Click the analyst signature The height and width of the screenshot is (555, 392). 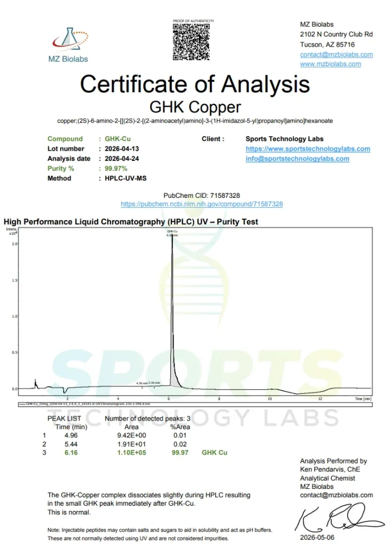coord(339,518)
